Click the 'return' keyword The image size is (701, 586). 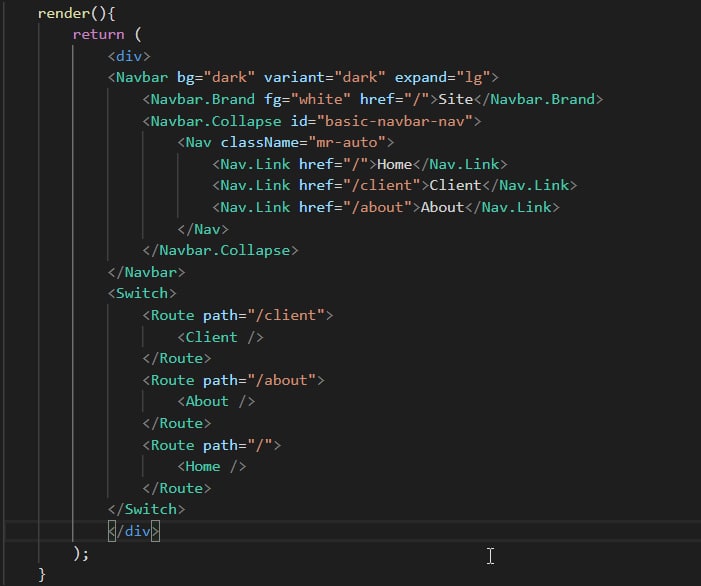(x=98, y=34)
